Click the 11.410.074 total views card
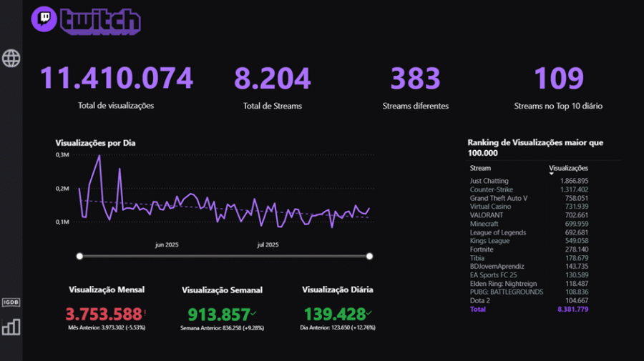 (116, 79)
